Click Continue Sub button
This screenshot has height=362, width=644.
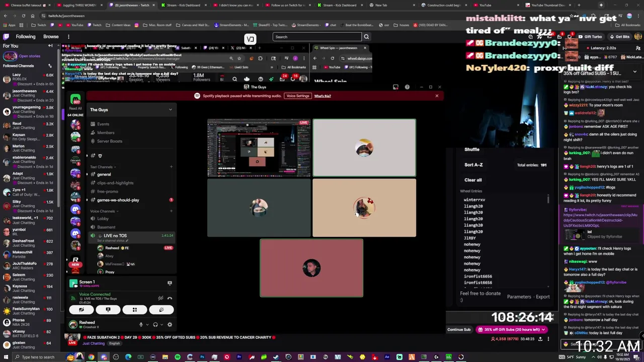(x=459, y=330)
